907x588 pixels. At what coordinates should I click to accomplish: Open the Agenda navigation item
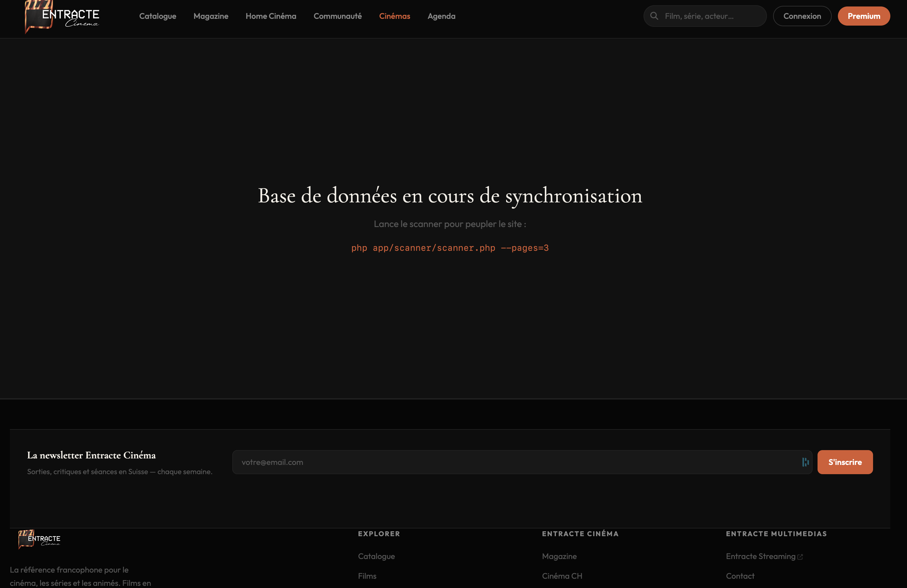(441, 16)
